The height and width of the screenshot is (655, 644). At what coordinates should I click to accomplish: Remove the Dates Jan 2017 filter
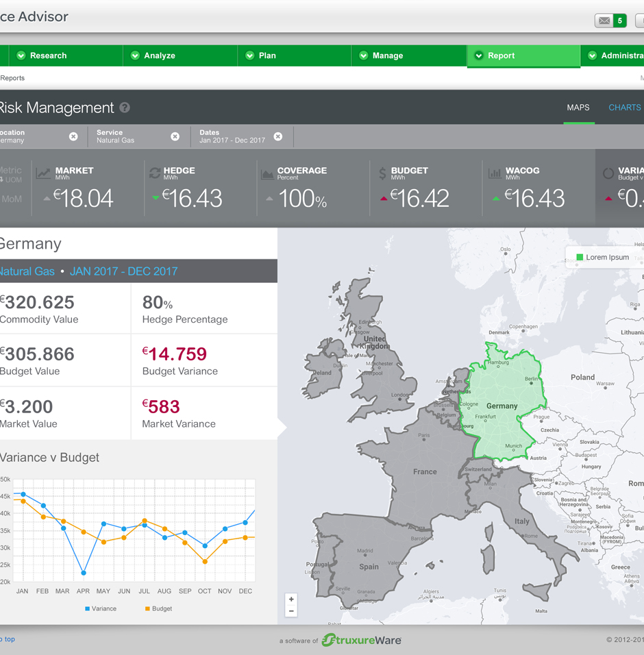point(277,136)
